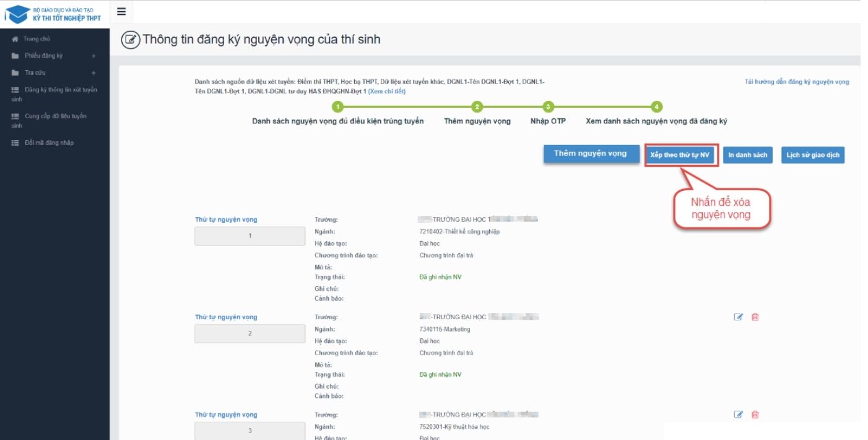The width and height of the screenshot is (868, 440).
Task: Click the graduation cap logo
Action: coord(17,14)
